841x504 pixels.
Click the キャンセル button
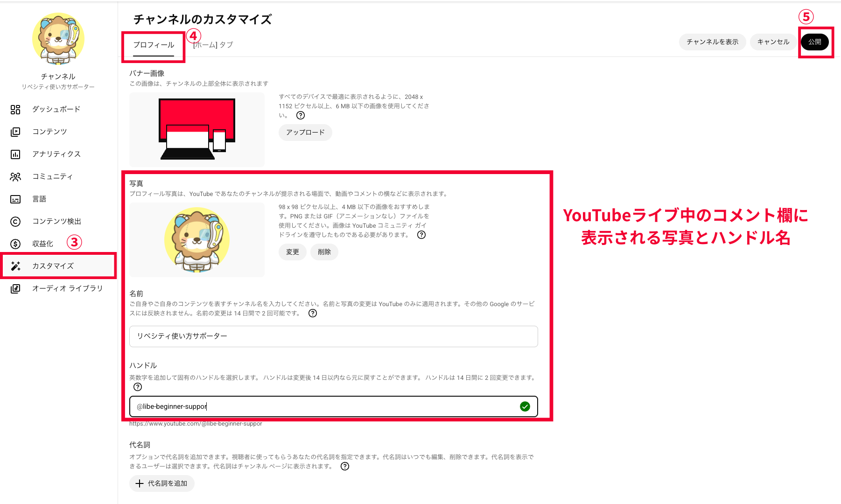click(x=773, y=42)
